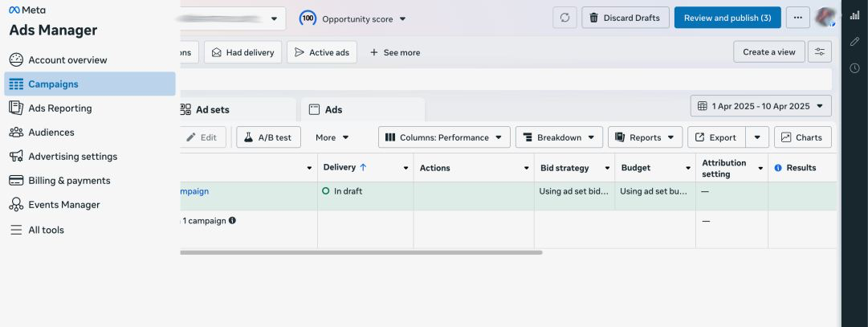Click the horizontal table scrollbar
The height and width of the screenshot is (327, 868).
(361, 253)
